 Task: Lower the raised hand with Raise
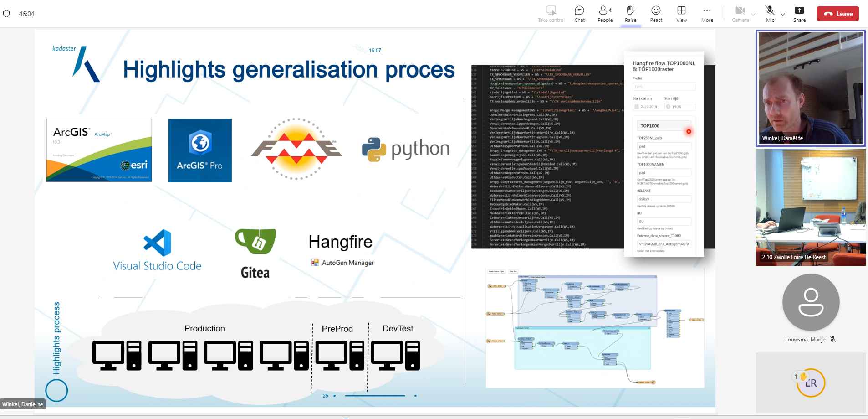coord(630,14)
